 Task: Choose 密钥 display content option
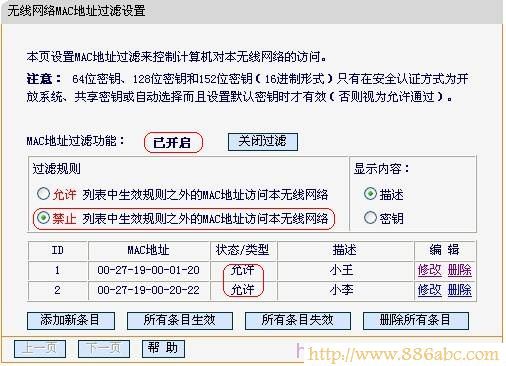coord(370,218)
